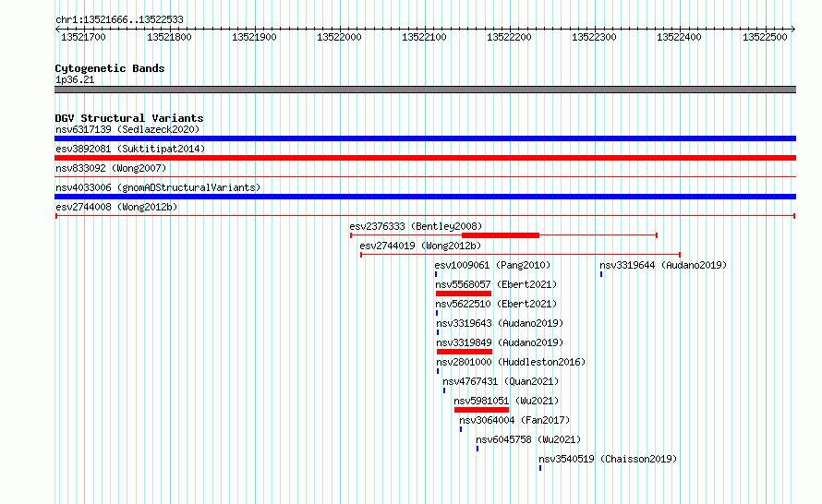Select the red bar under nsv3319849
This screenshot has width=822, height=504.
click(465, 352)
